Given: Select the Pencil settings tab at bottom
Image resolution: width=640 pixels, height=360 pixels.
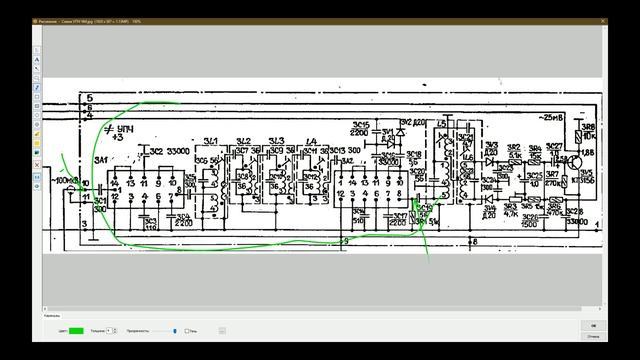Looking at the screenshot, I should [52, 316].
